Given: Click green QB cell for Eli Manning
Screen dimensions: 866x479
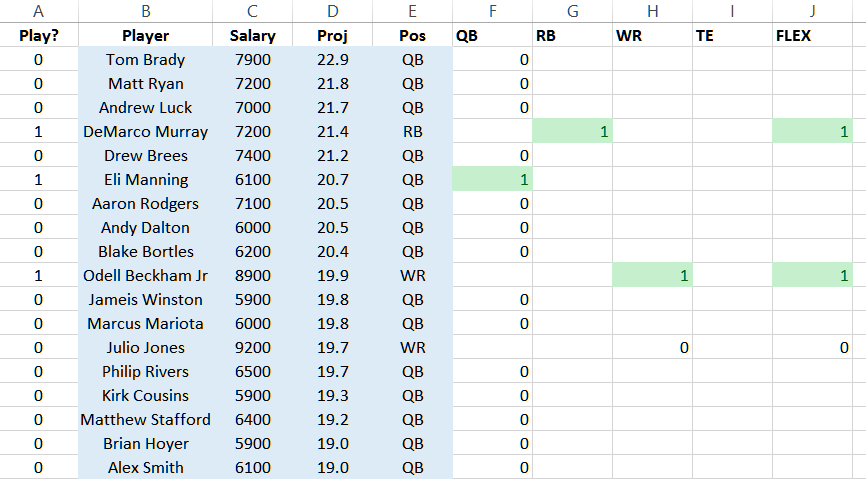Looking at the screenshot, I should [x=493, y=180].
